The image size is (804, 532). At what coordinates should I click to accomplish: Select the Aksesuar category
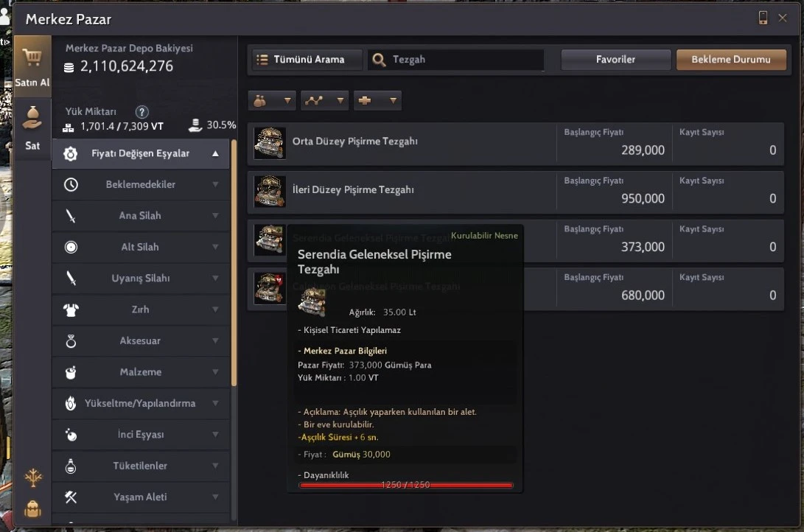coord(141,341)
